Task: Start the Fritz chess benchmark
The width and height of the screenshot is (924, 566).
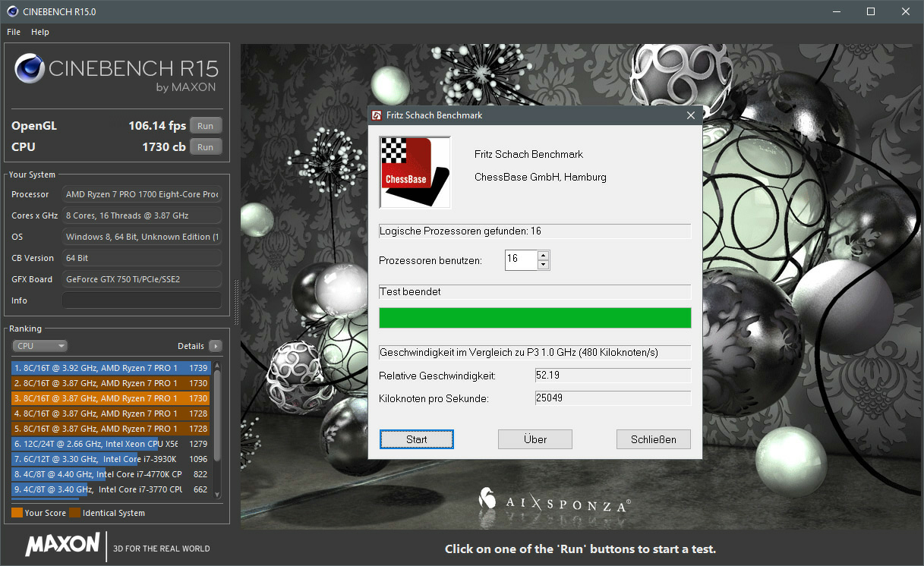Action: click(416, 439)
